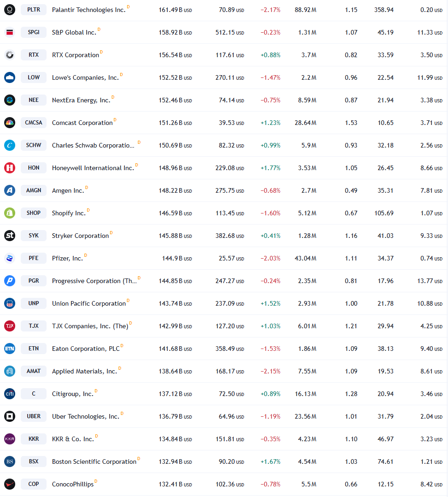Click the NextEra Energy logo icon
Image resolution: width=448 pixels, height=497 pixels.
10,100
